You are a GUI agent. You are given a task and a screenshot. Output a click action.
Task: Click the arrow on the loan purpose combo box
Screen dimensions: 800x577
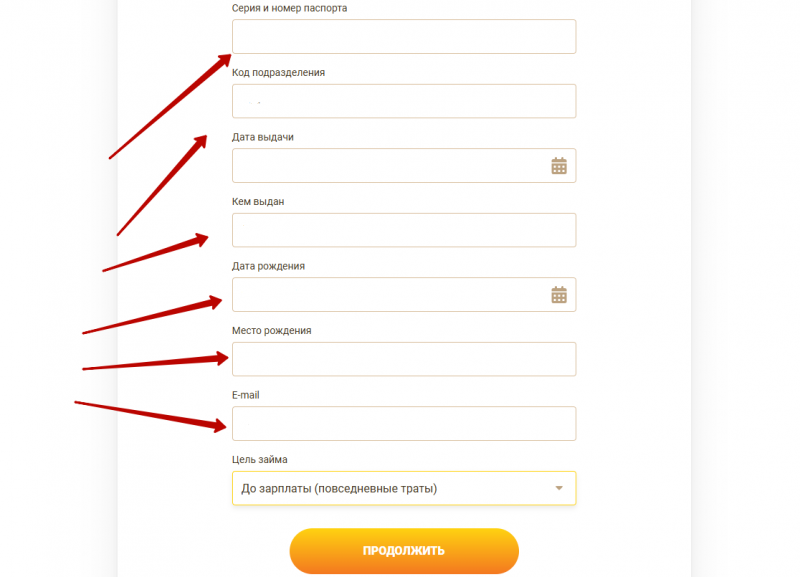click(x=559, y=488)
